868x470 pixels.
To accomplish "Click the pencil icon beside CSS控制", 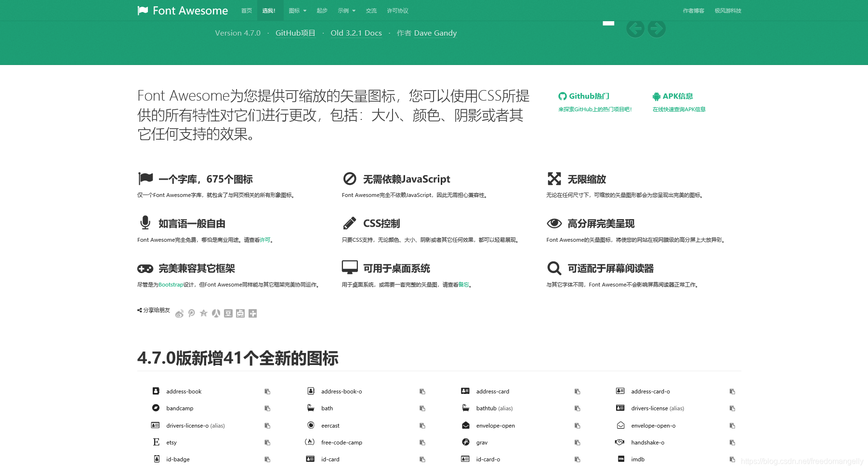I will (x=350, y=223).
